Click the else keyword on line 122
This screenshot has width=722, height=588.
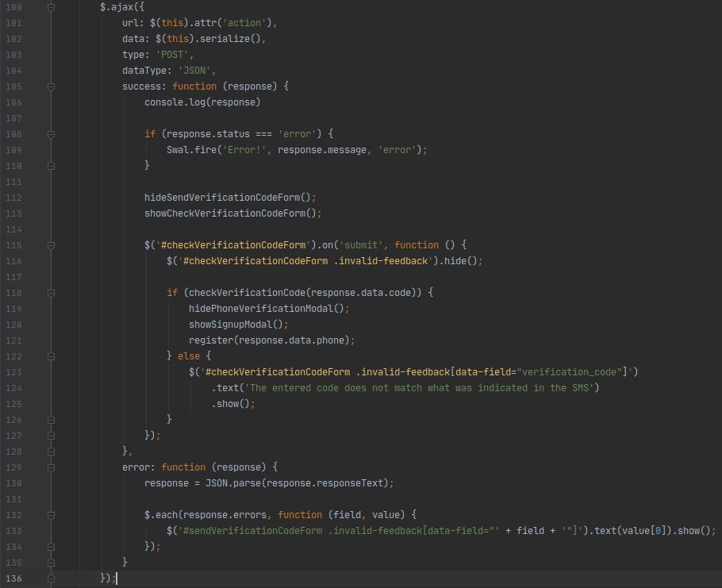(189, 356)
